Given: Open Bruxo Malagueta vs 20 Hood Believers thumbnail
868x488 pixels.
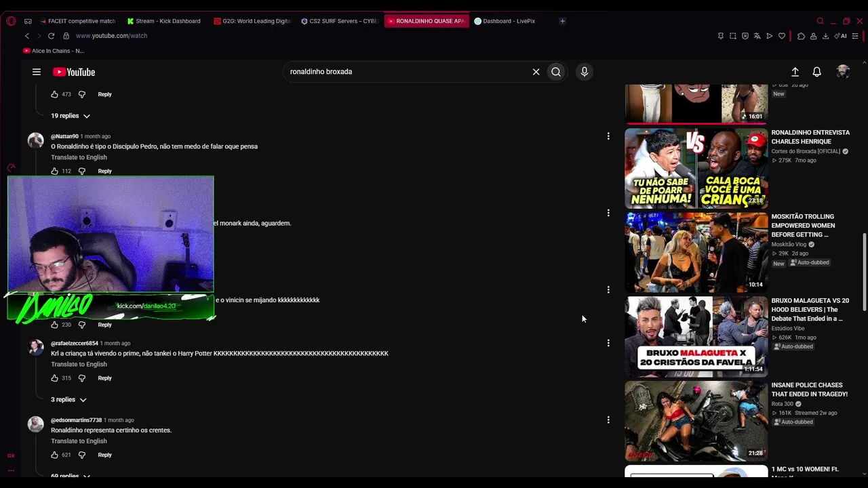Looking at the screenshot, I should (x=696, y=336).
